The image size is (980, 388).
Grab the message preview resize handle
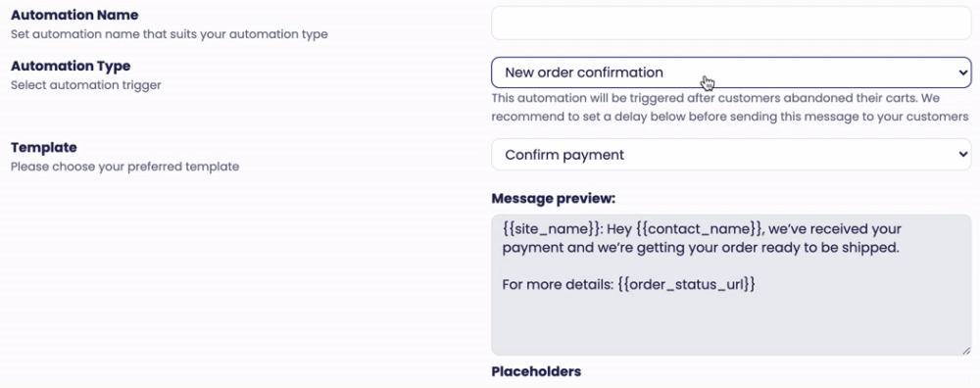[x=966, y=351]
